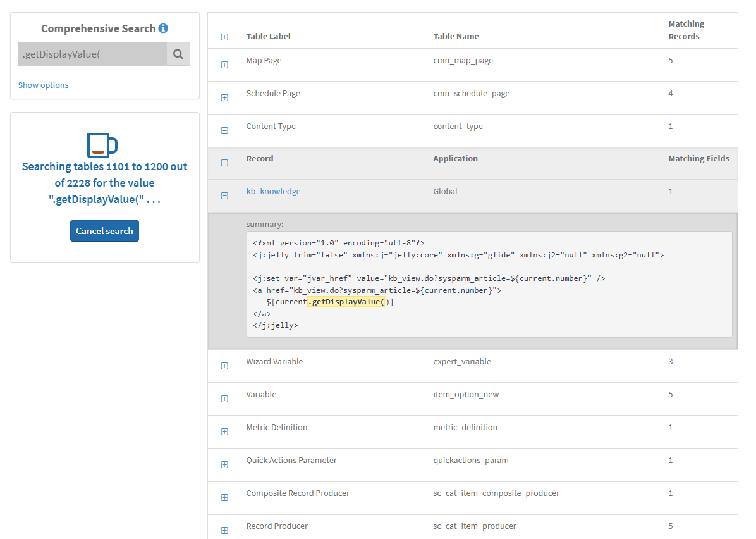Click the highlighted .getDisplayValue( match in code
Screen dimensions: 756x539
pyautogui.click(x=346, y=302)
